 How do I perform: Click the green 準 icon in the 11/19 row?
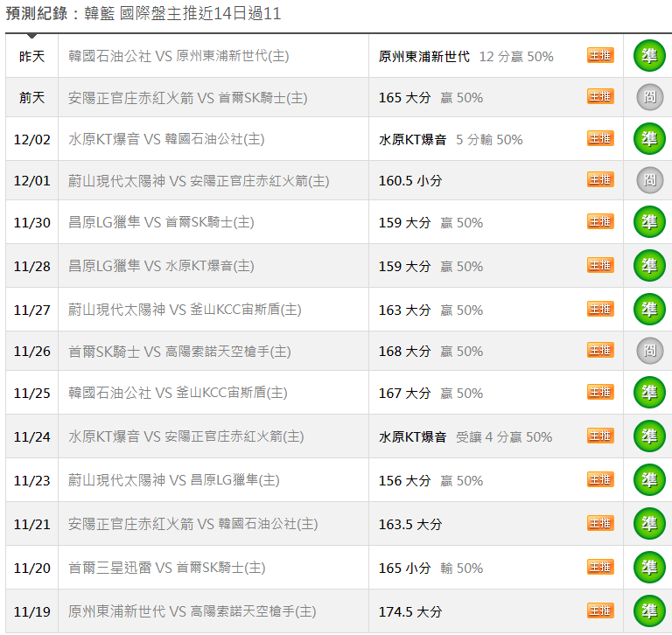[649, 611]
